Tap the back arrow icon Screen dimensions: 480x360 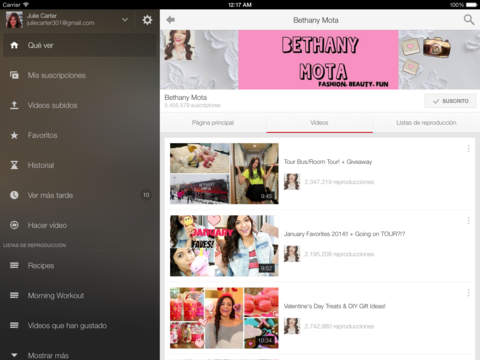click(x=171, y=20)
